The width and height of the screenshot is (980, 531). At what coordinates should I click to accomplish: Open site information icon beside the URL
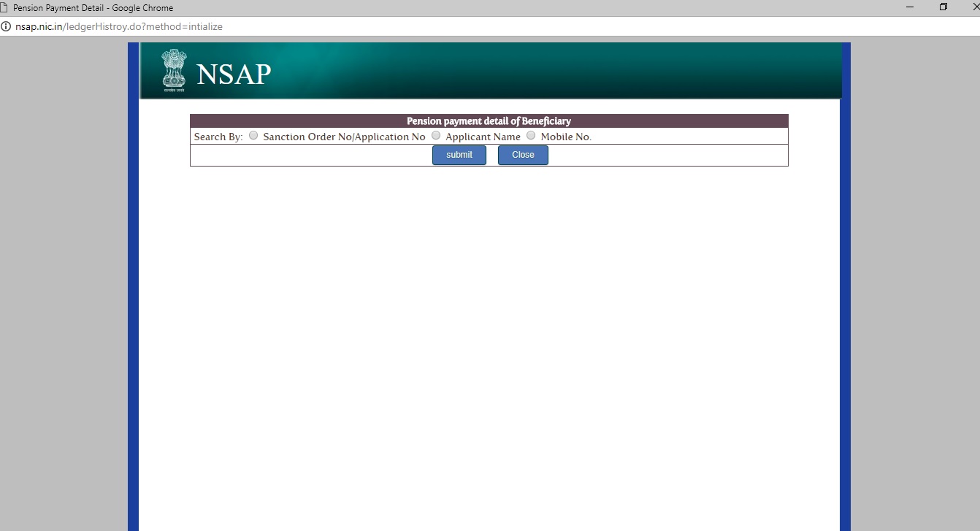pyautogui.click(x=6, y=26)
